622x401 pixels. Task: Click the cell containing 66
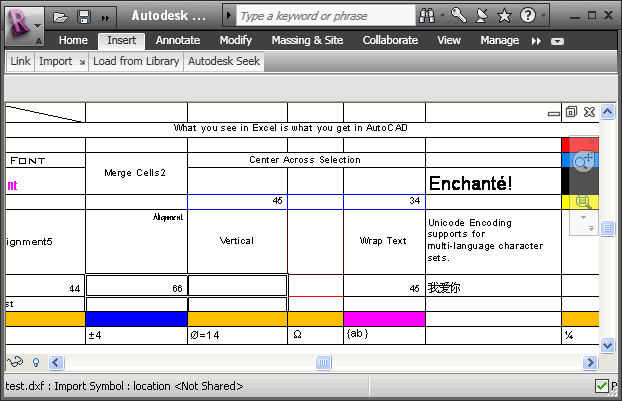(x=136, y=286)
